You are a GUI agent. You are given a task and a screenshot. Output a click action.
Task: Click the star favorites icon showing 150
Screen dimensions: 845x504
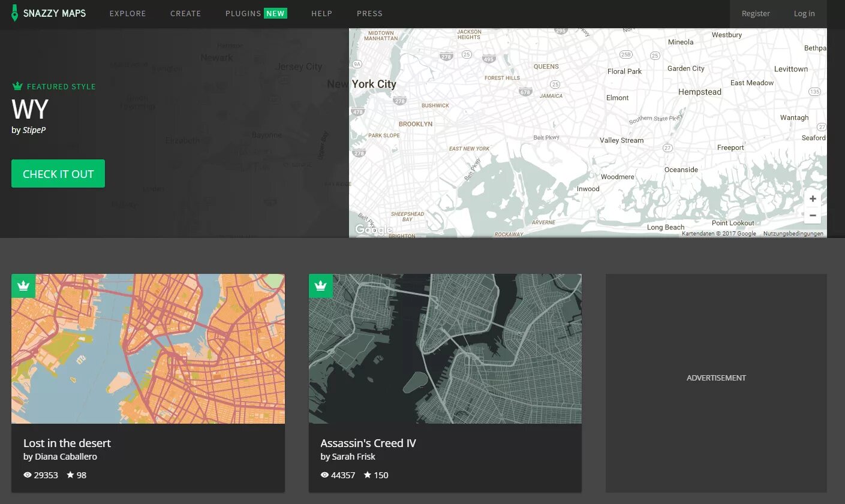[368, 475]
